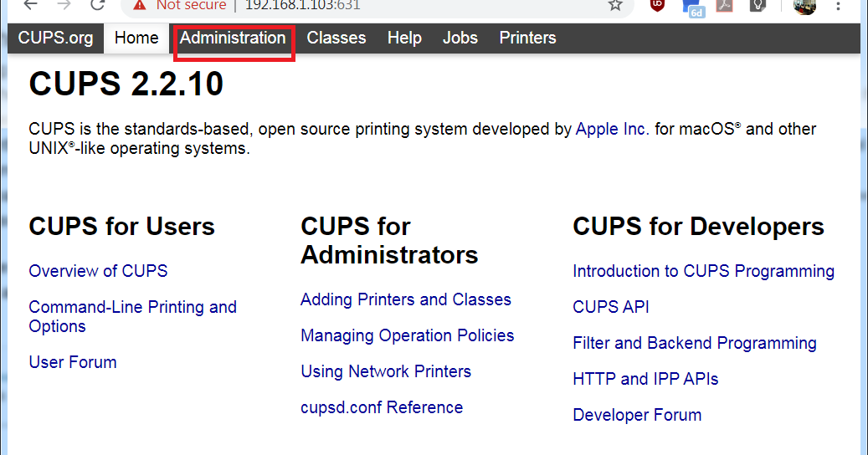Open the uBlock Origin extension icon
868x455 pixels.
pos(657,5)
